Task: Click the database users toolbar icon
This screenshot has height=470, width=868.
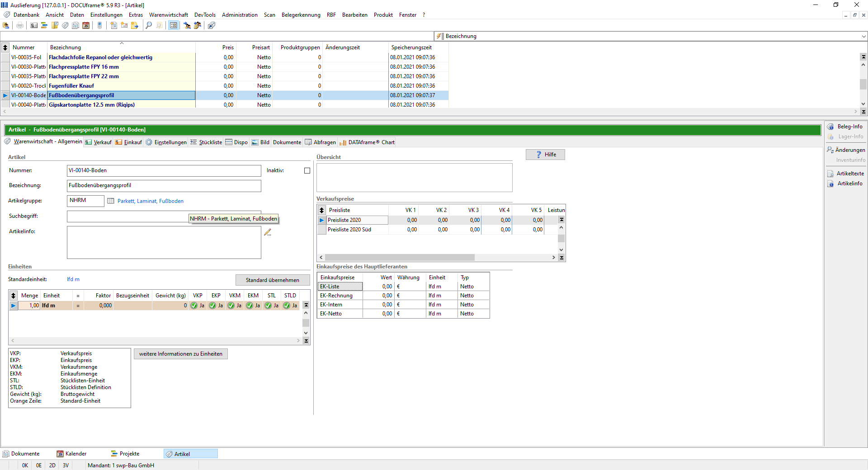Action: pyautogui.click(x=6, y=25)
